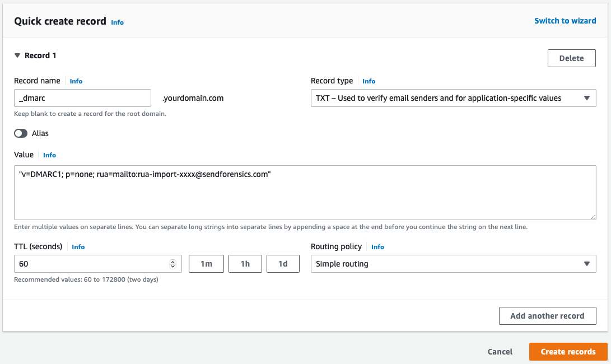Click the .yourdomain.com suffix text
The height and width of the screenshot is (364, 611).
[x=193, y=98]
